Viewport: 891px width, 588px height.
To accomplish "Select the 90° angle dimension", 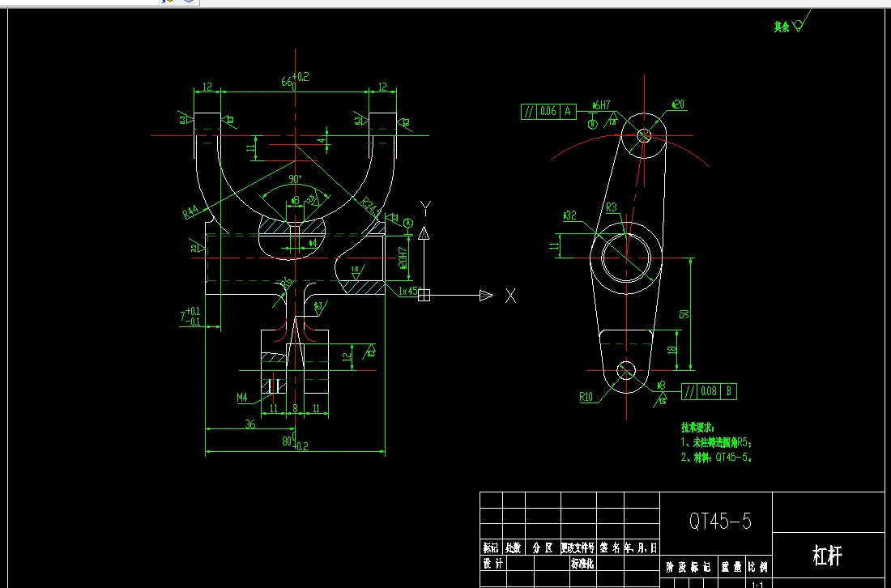I will coord(296,179).
